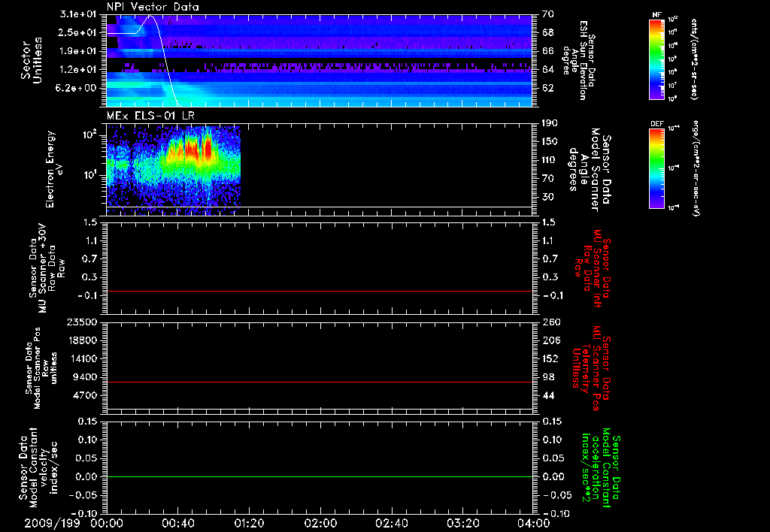Click the Sector Unitless axis label
The image size is (770, 532).
(32, 60)
